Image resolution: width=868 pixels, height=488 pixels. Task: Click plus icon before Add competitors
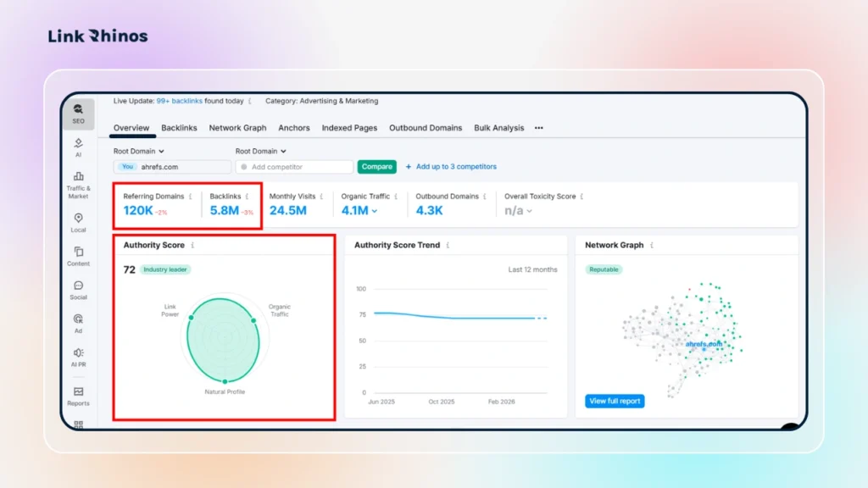point(409,167)
